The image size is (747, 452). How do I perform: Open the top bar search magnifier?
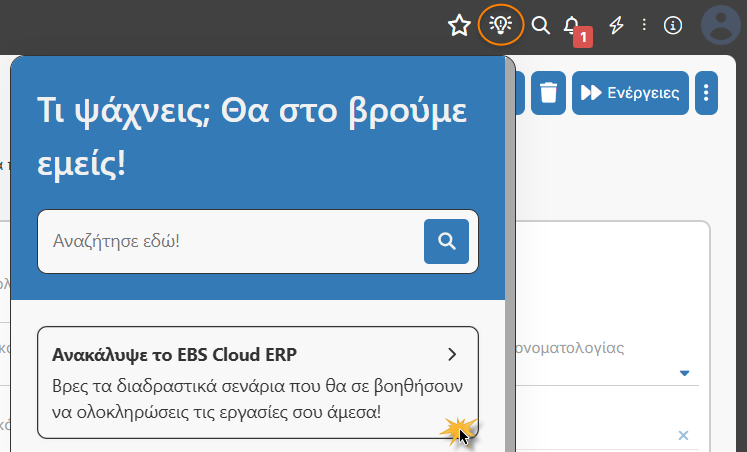point(541,25)
